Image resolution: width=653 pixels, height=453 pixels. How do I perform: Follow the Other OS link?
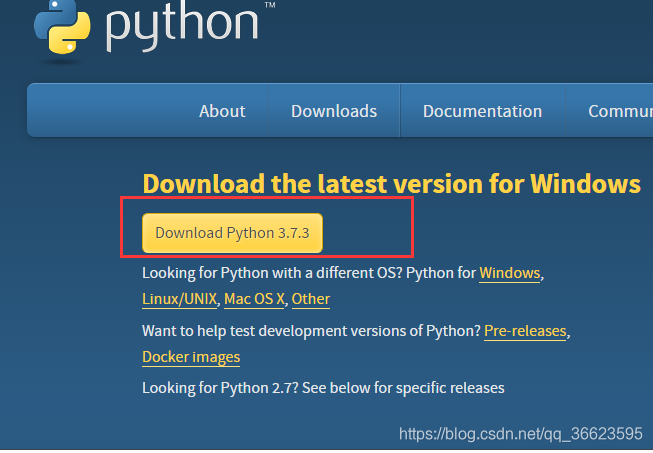(311, 299)
